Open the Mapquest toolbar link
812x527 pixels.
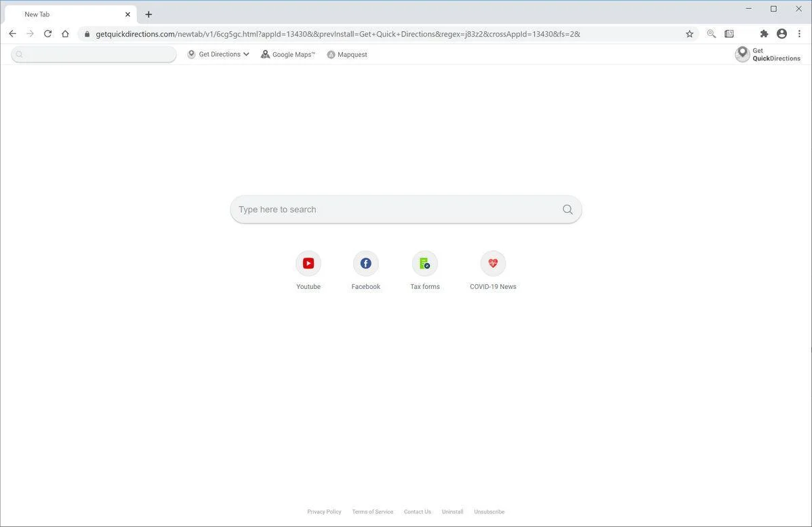347,54
